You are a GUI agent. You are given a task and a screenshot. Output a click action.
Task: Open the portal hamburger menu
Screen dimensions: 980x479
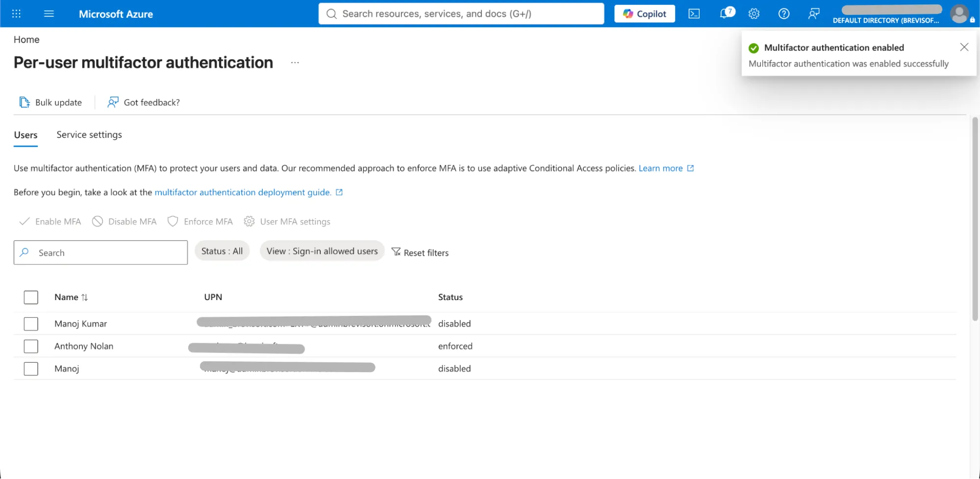[49, 14]
